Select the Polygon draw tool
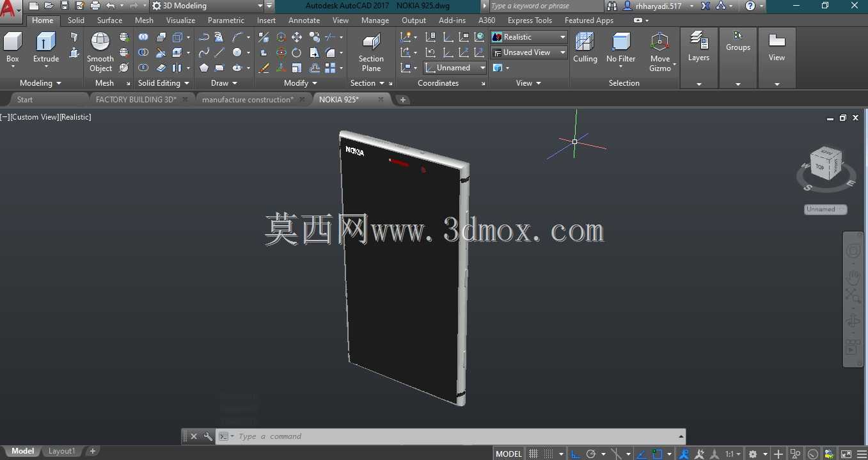Image resolution: width=868 pixels, height=460 pixels. (x=204, y=68)
